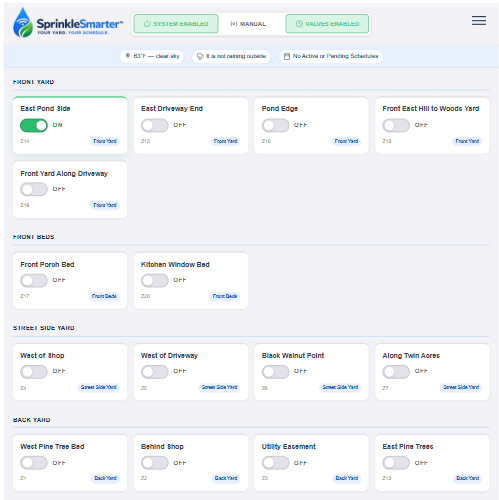Click 'Your Yard. Your Schedule.' tagline
This screenshot has width=499, height=500.
[73, 33]
